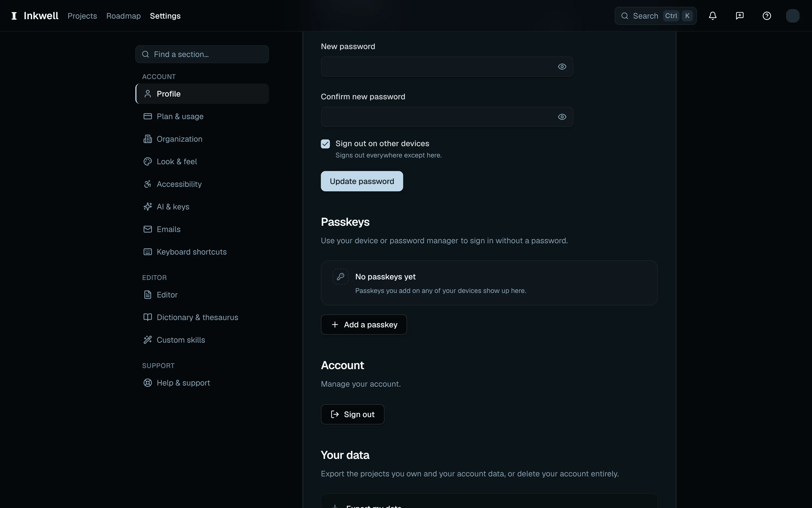Focus the Find a section field
The image size is (812, 508).
coord(202,54)
